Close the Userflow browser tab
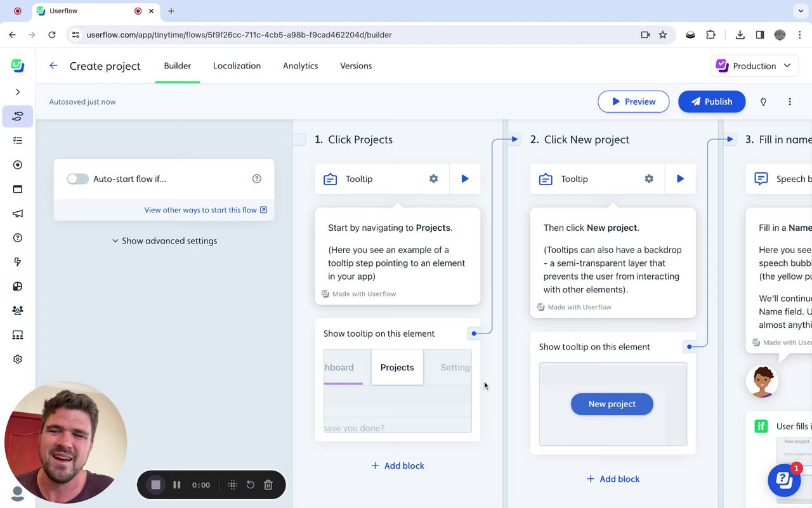Viewport: 812px width, 508px height. [152, 11]
